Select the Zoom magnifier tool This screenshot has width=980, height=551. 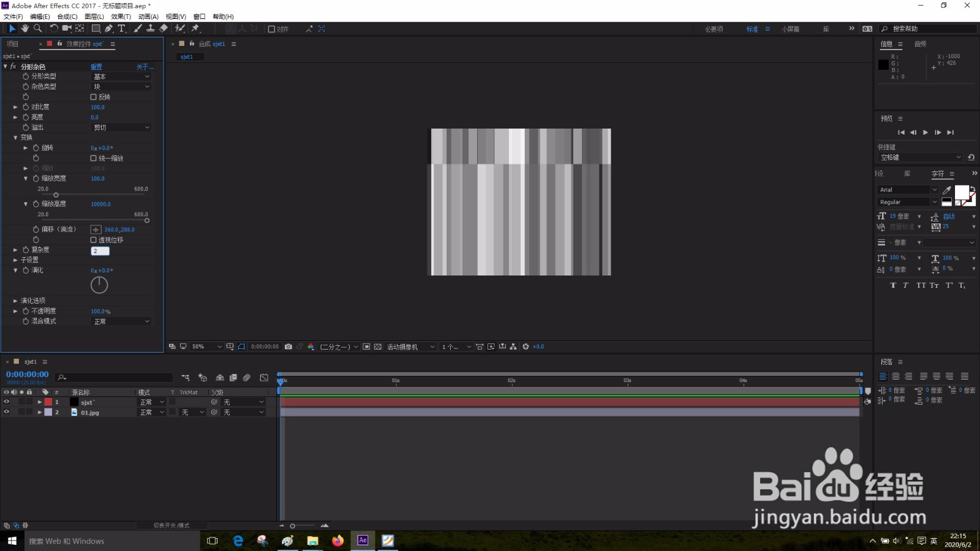(38, 29)
